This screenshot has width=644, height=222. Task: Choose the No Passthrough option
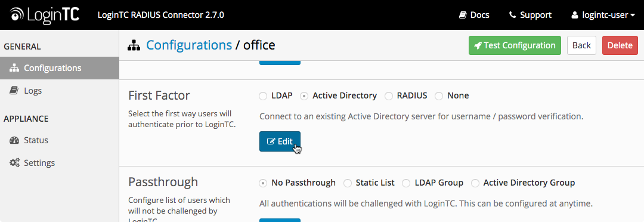click(x=263, y=183)
